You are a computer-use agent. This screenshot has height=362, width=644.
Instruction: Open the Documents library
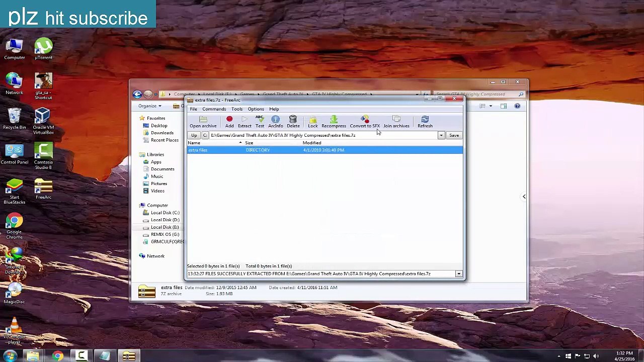tap(163, 169)
